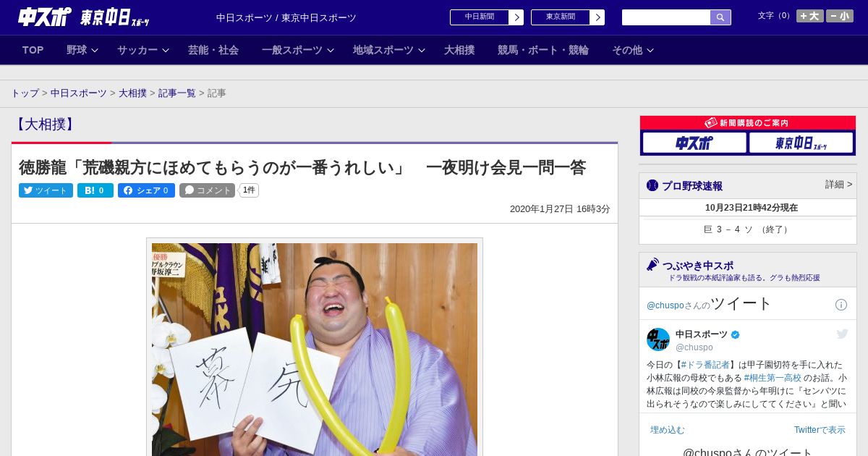The image size is (868, 456).
Task: Open the 中日新聞 link button
Action: tap(487, 17)
